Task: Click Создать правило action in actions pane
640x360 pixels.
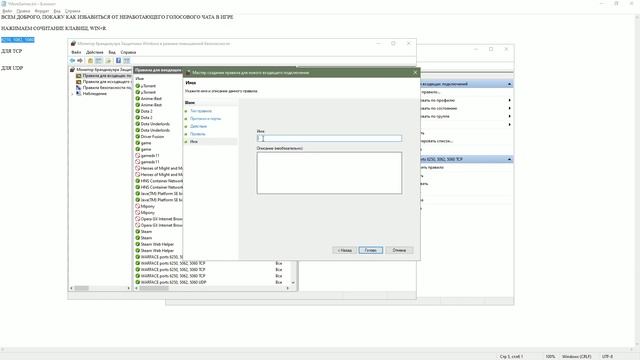Action: (430, 92)
